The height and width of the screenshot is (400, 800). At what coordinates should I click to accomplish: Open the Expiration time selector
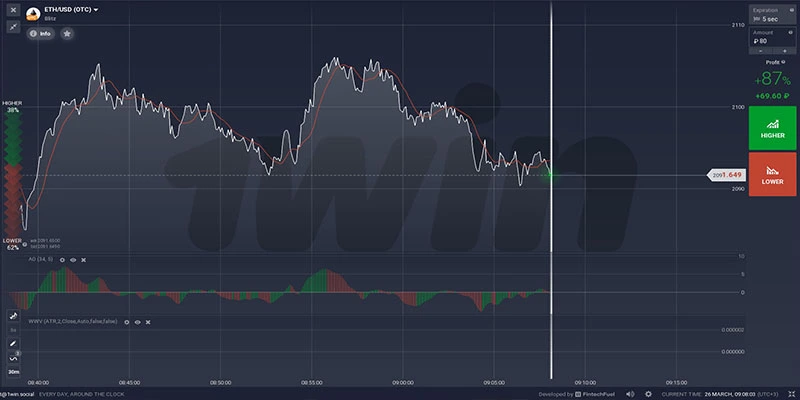(772, 15)
